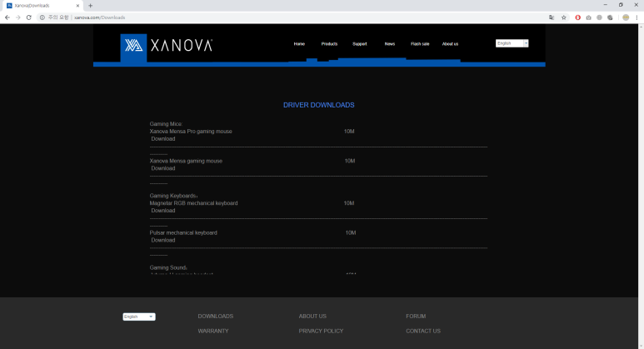
Task: Click the footer DOWNLOADS link
Action: pyautogui.click(x=216, y=317)
